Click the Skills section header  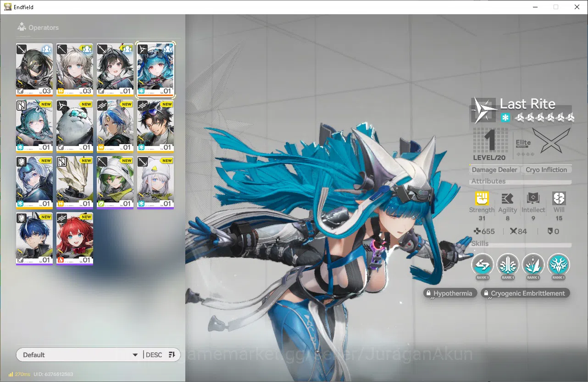tap(480, 243)
